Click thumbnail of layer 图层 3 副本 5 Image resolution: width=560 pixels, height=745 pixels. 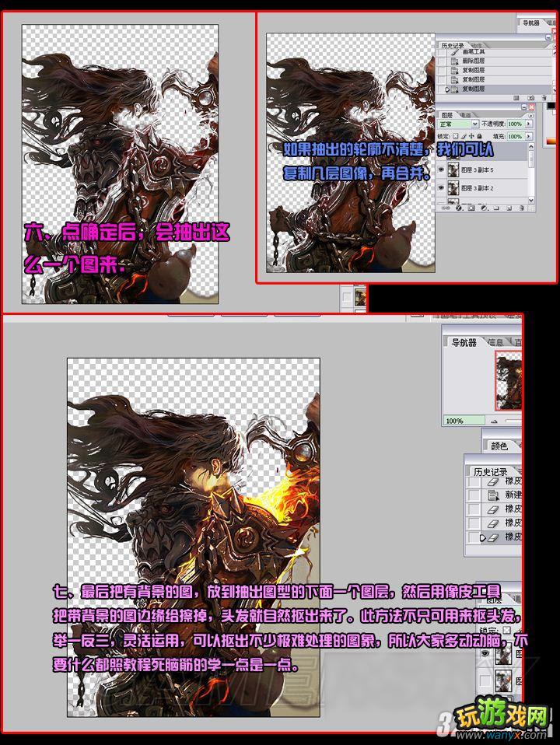coord(453,170)
